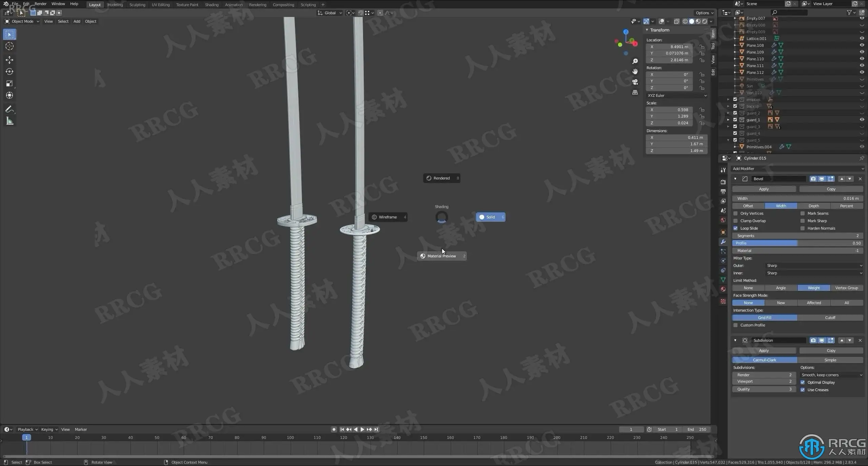Switch to the Sculpting workspace tab
Viewport: 868px width, 466px height.
(137, 5)
